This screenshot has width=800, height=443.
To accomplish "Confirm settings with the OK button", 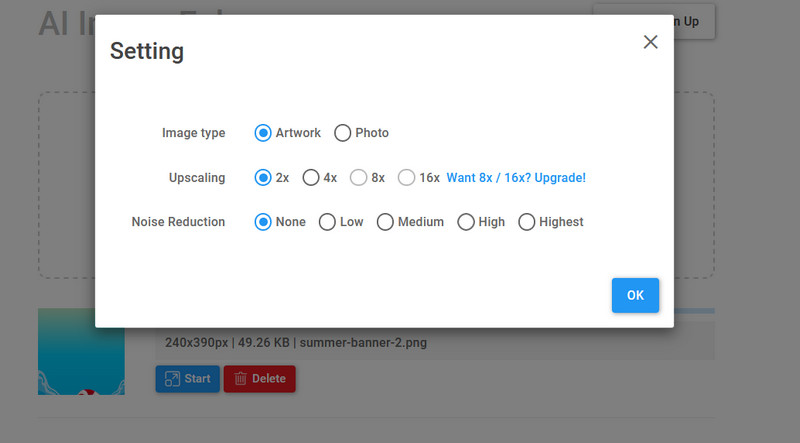I will 635,295.
